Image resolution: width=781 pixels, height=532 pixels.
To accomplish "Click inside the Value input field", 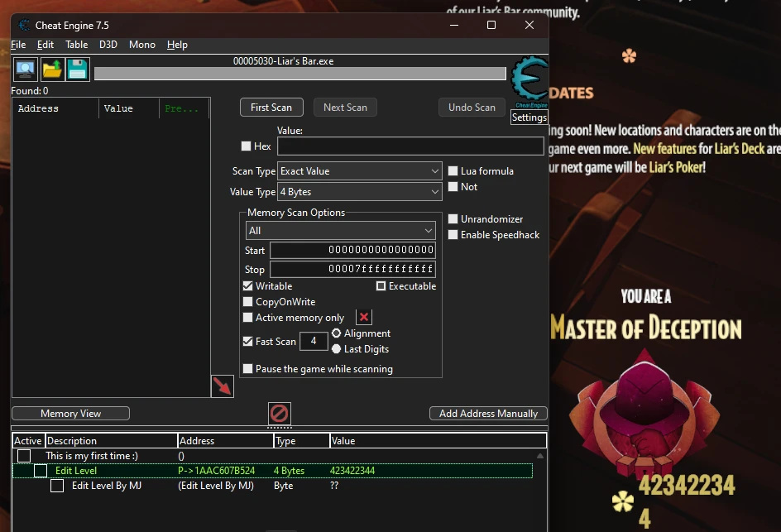I will tap(410, 146).
